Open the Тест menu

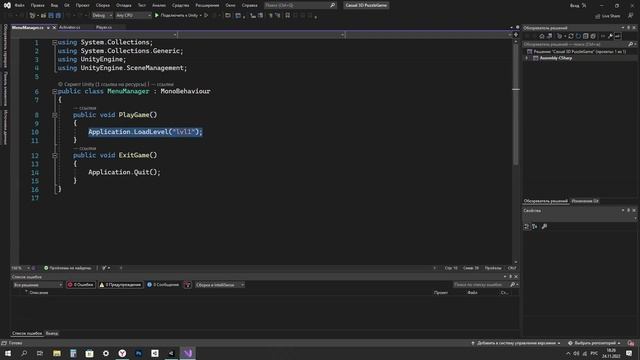point(141,5)
